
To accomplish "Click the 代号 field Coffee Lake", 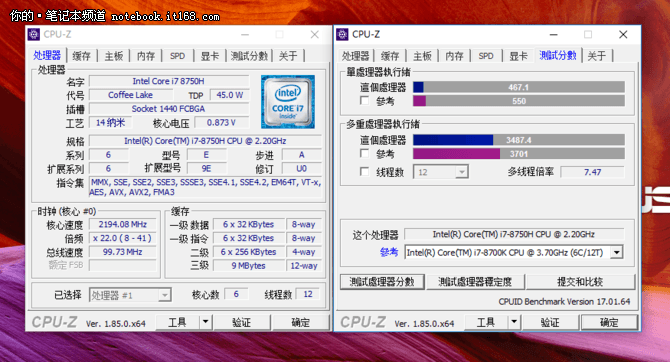I will pos(130,95).
